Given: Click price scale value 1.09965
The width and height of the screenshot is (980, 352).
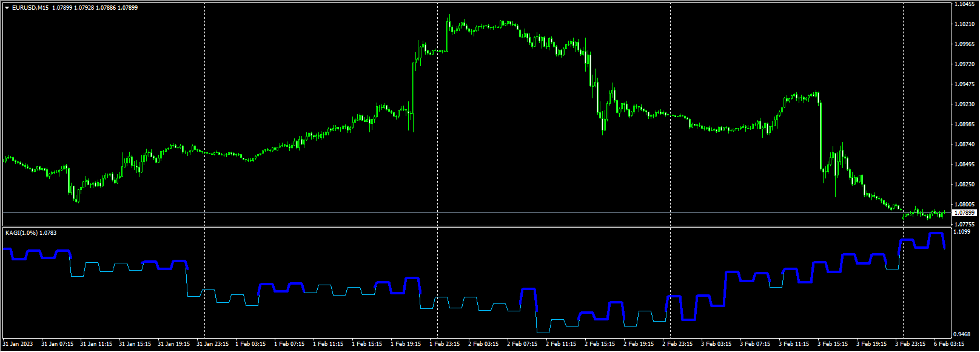Looking at the screenshot, I should coord(964,44).
